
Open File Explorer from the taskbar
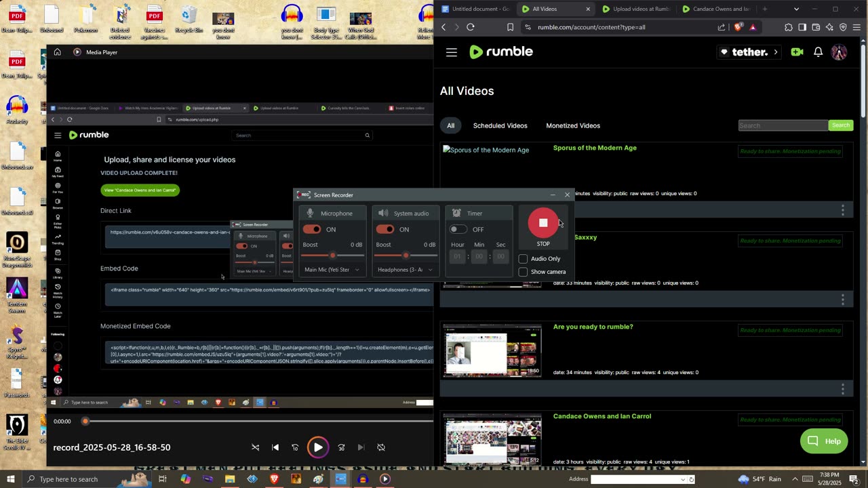[x=230, y=479]
